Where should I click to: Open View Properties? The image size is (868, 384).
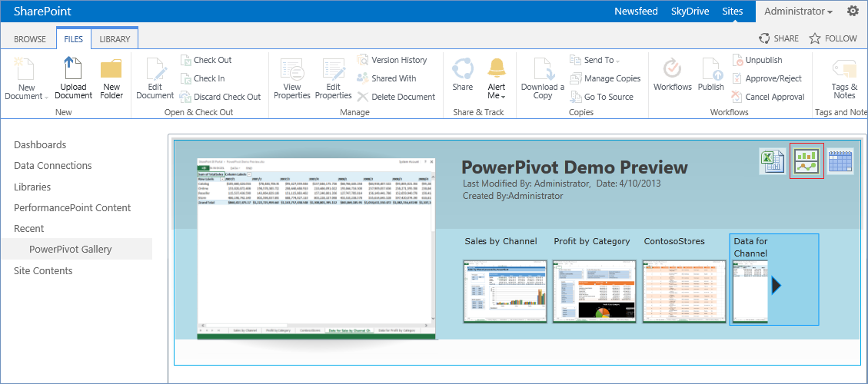(x=292, y=78)
